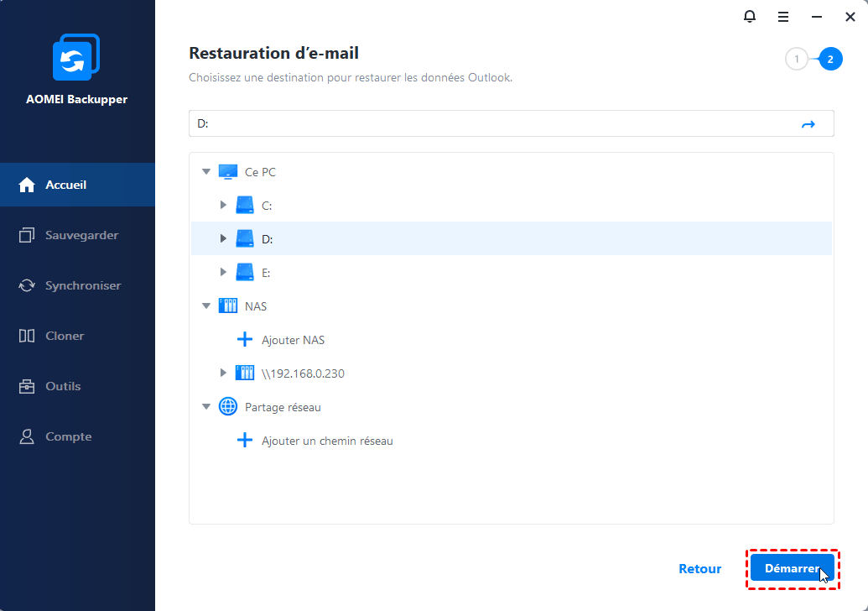
Task: Click the AOMEI Backupper logo
Action: (x=76, y=57)
